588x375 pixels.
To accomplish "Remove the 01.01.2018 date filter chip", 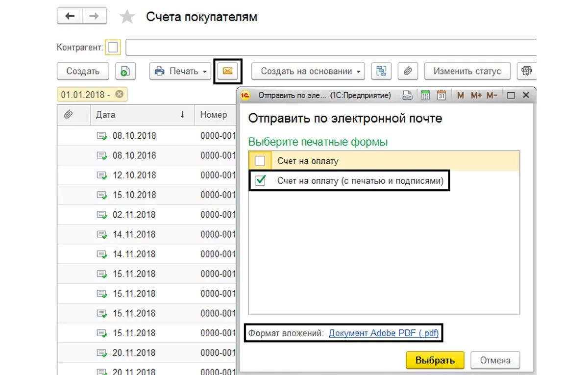I will click(119, 94).
